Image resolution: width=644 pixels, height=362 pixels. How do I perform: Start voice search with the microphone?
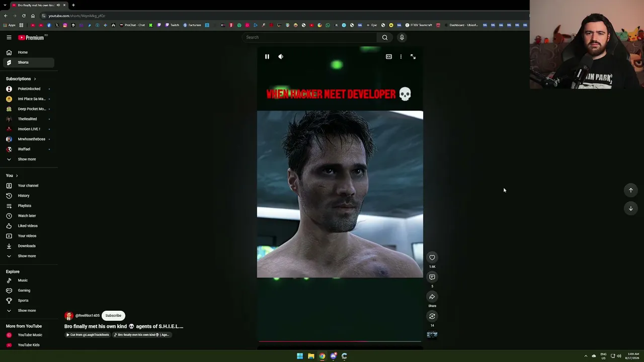point(402,37)
